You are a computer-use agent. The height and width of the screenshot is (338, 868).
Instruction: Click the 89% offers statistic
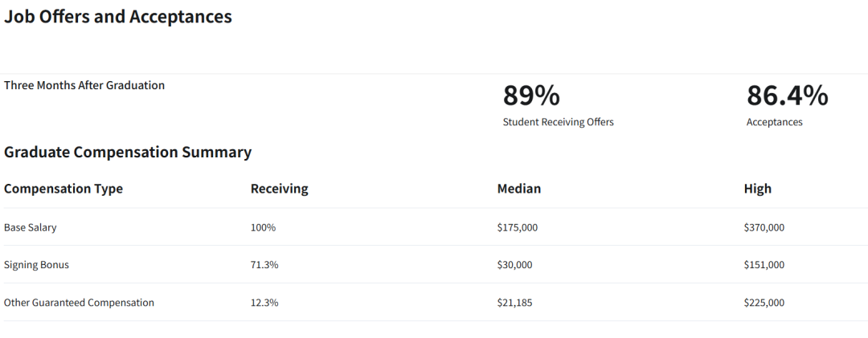[531, 96]
